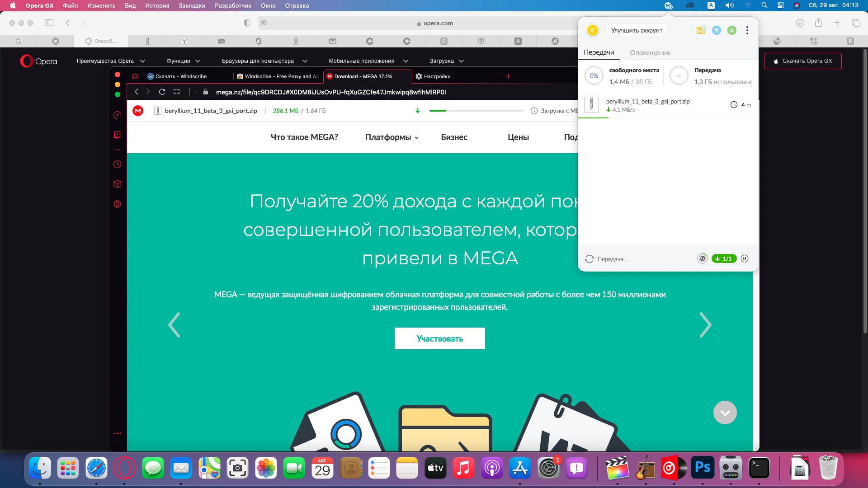868x488 pixels.
Task: Click the green download arrow icon
Action: (x=732, y=30)
